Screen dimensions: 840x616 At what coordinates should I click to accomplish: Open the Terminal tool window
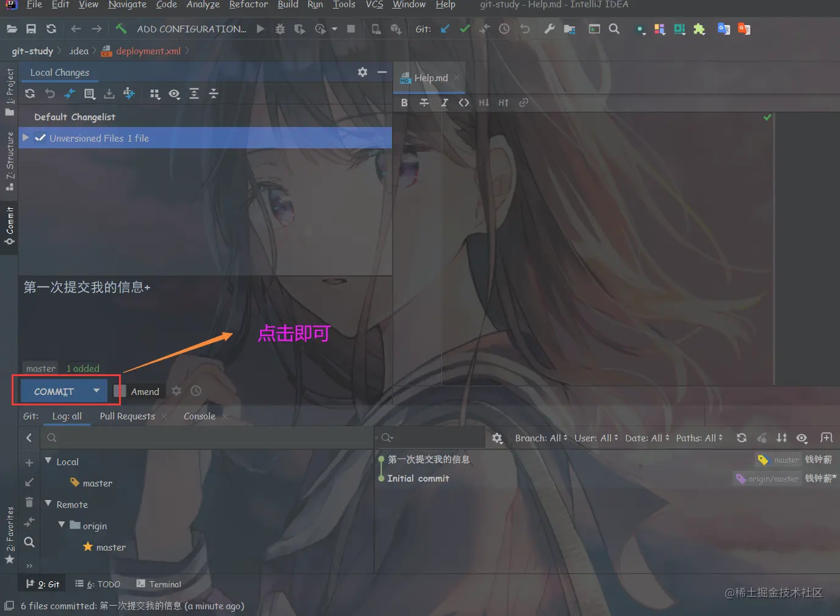pos(159,584)
